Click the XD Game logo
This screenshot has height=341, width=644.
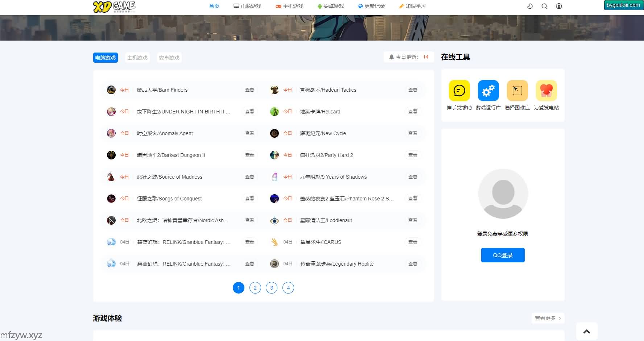tap(114, 7)
